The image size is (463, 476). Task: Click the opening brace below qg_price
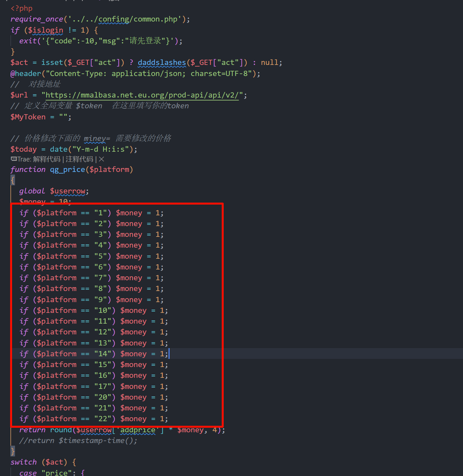tap(13, 180)
